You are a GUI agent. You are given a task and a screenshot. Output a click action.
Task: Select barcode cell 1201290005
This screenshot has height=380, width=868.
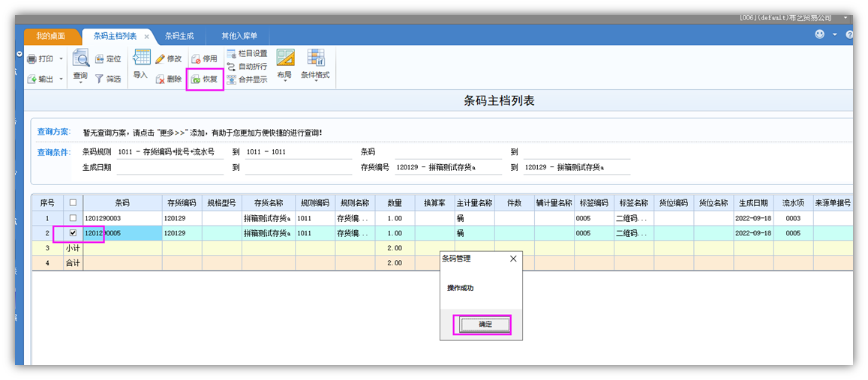[122, 233]
